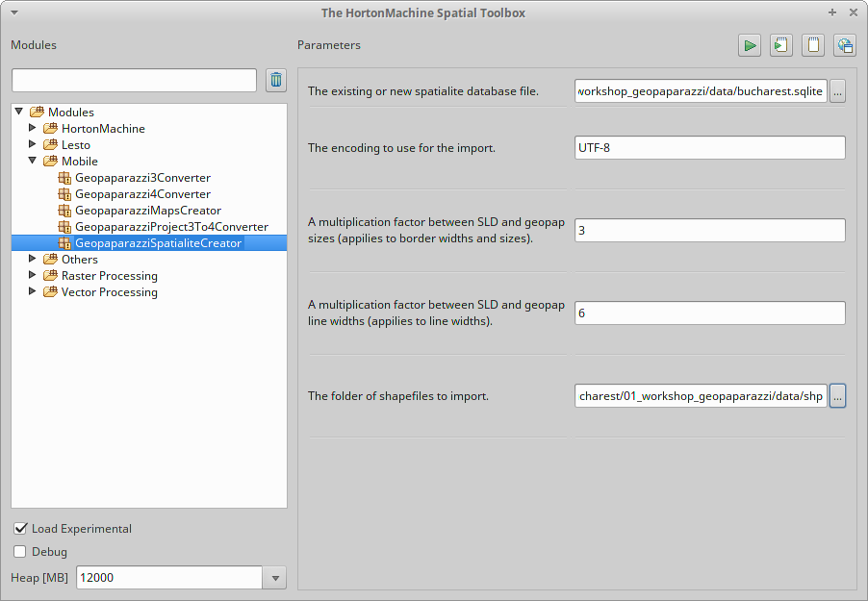Open the Heap [MB] dropdown arrow
The image size is (868, 601).
(x=275, y=578)
